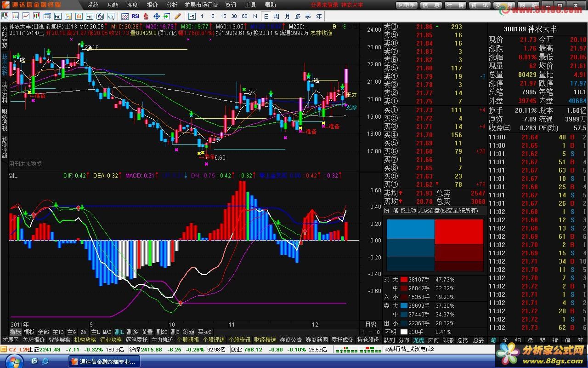This screenshot has width=588, height=368.
Task: Click the minus zoom button beside 日线
Action: tap(371, 332)
